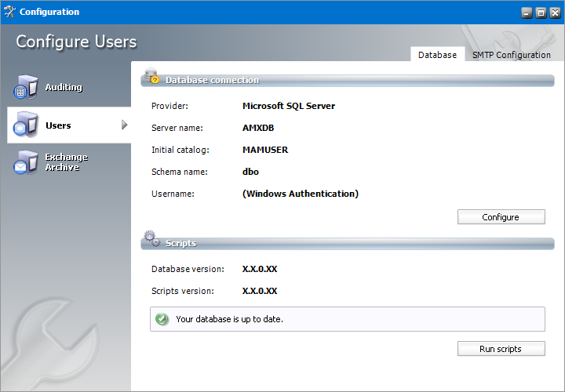Open the SMTP Configuration tab
This screenshot has height=392, width=565.
pos(511,55)
